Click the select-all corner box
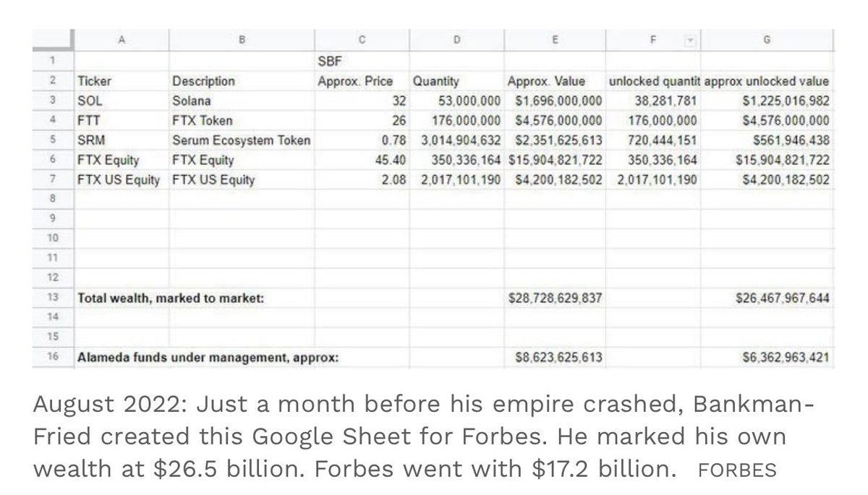This screenshot has height=495, width=868. click(54, 41)
